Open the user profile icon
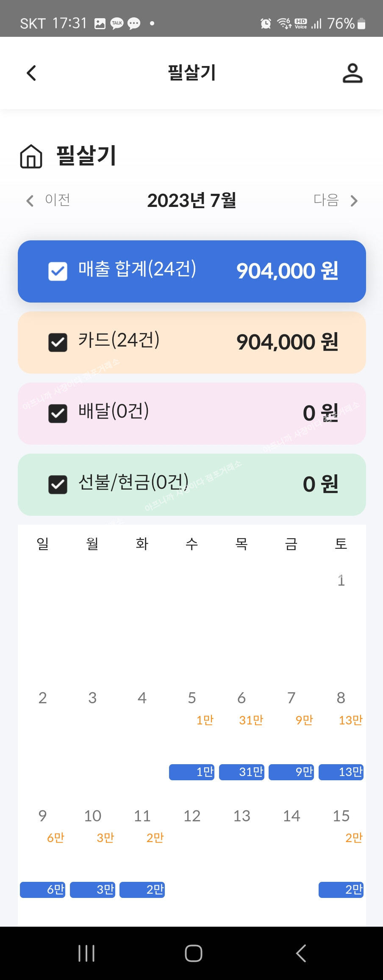Screen dimensions: 383x980 pos(352,73)
